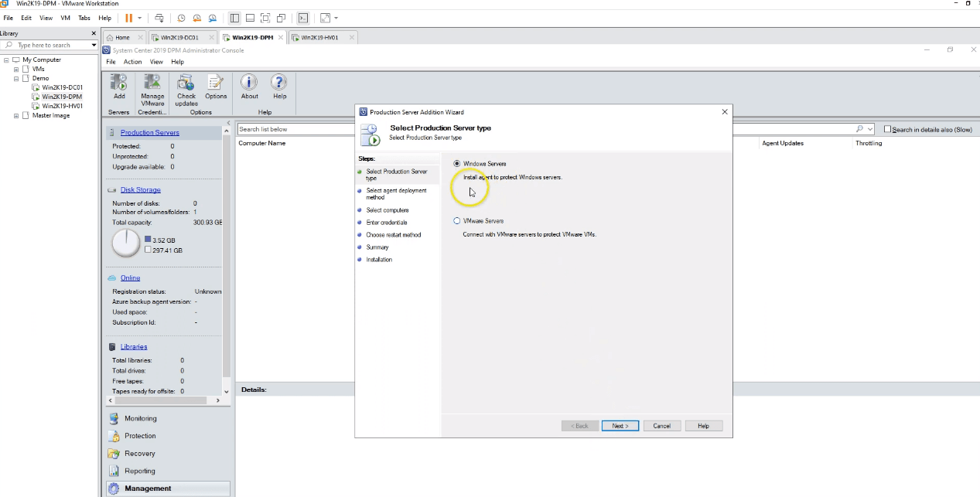Collapse the Demo folder node
The height and width of the screenshot is (497, 980).
[16, 78]
